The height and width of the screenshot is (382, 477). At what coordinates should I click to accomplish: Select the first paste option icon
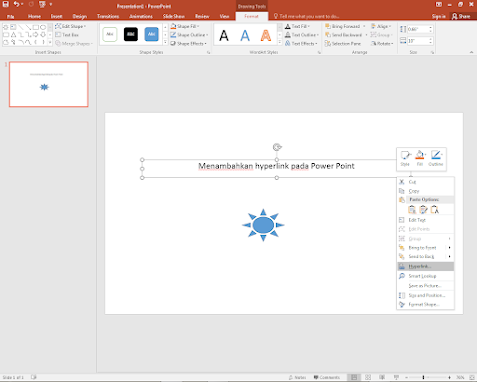[412, 209]
